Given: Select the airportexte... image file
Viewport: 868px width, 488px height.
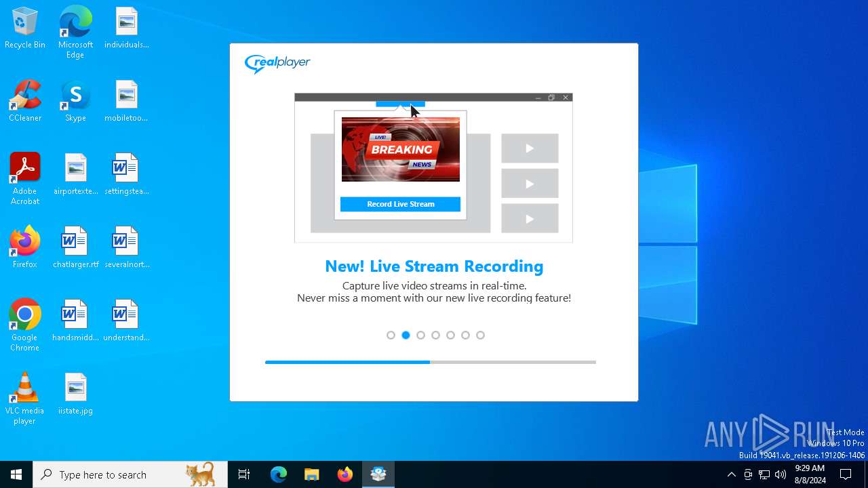Looking at the screenshot, I should 75,175.
